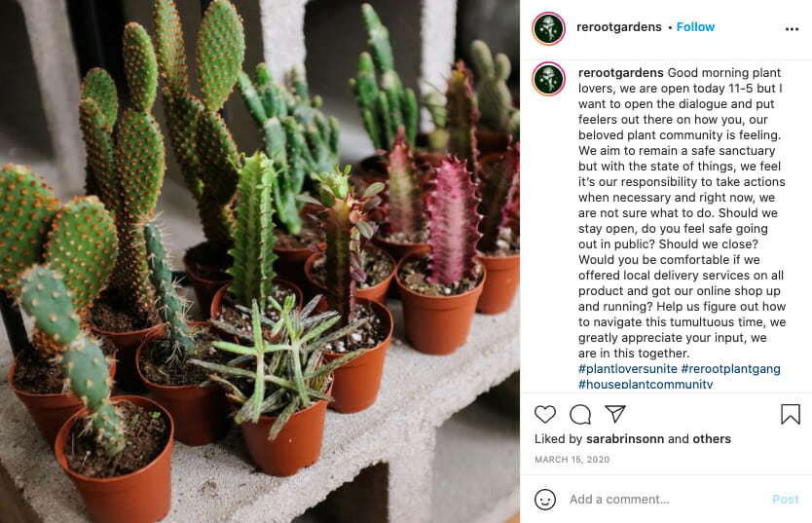Click the cactus photo of the post
This screenshot has width=812, height=523.
[x=260, y=261]
